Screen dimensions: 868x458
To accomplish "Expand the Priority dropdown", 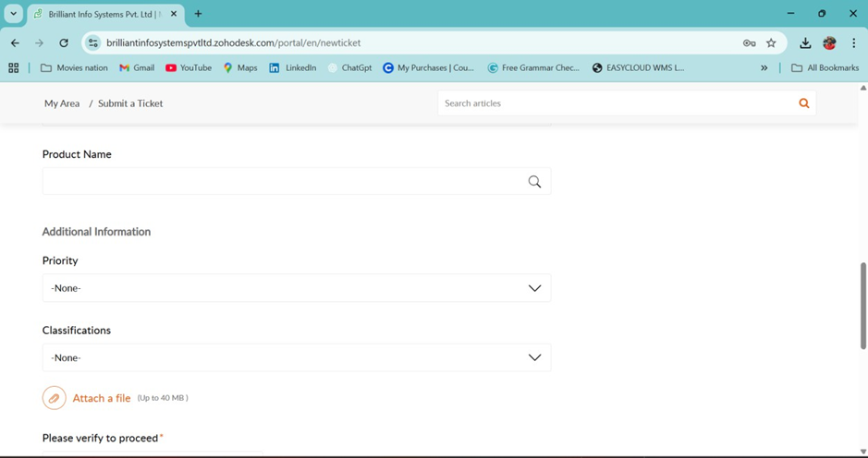I will point(296,288).
